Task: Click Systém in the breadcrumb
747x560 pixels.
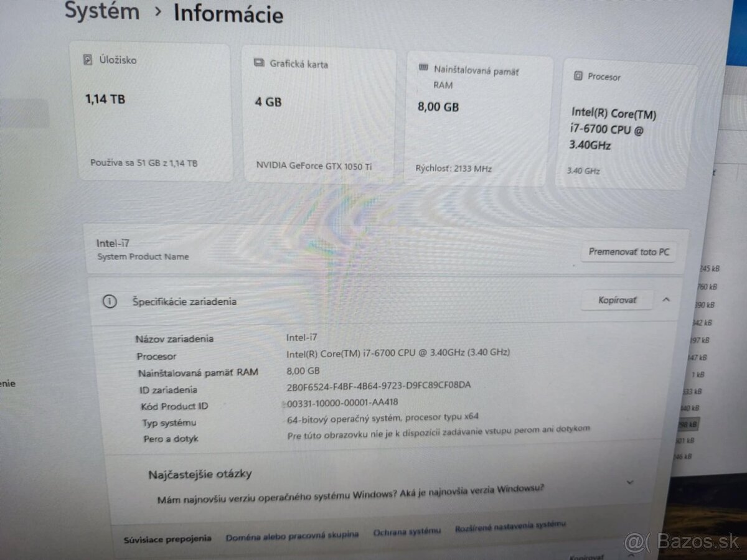Action: coord(101,11)
